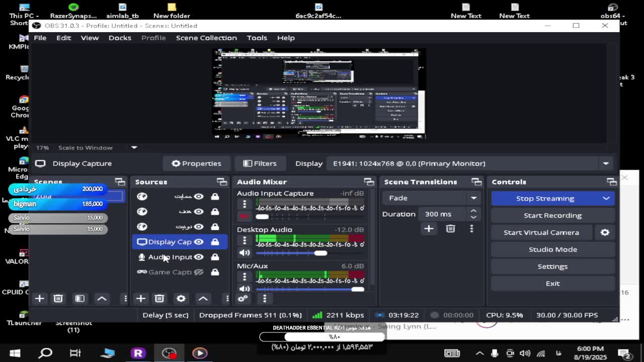The height and width of the screenshot is (362, 644).
Task: Remove transition with trash icon
Action: click(450, 229)
